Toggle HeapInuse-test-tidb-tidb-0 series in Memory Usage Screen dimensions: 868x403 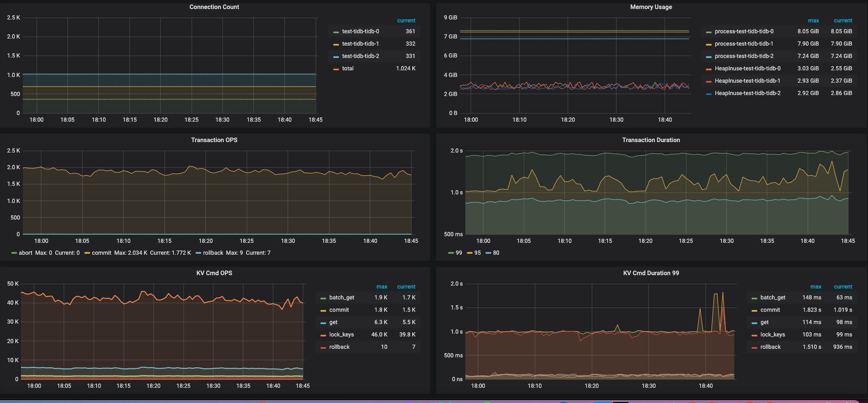coord(747,68)
